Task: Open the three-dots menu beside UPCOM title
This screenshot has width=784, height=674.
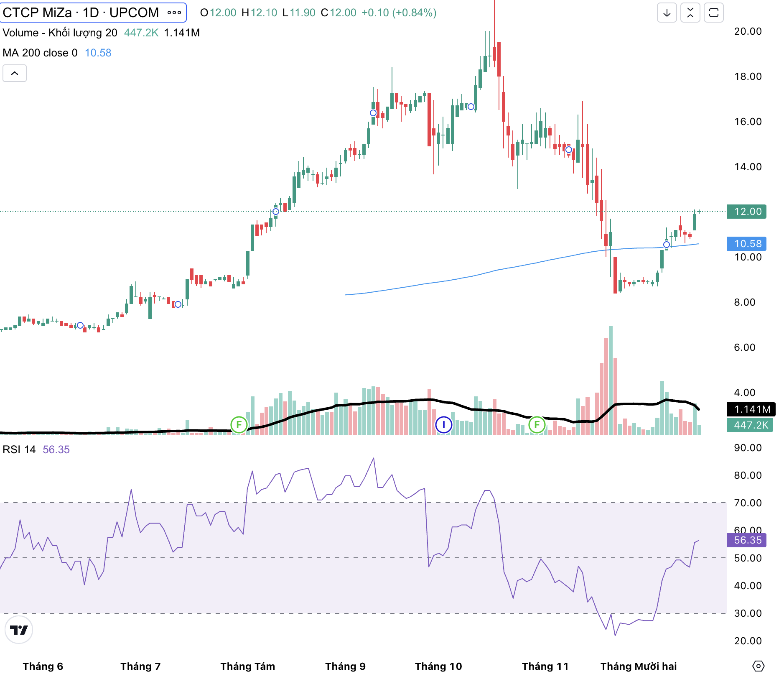Action: [174, 13]
